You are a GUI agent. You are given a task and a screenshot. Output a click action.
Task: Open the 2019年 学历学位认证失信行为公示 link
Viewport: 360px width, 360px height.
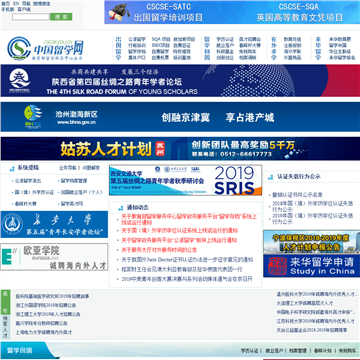click(313, 218)
